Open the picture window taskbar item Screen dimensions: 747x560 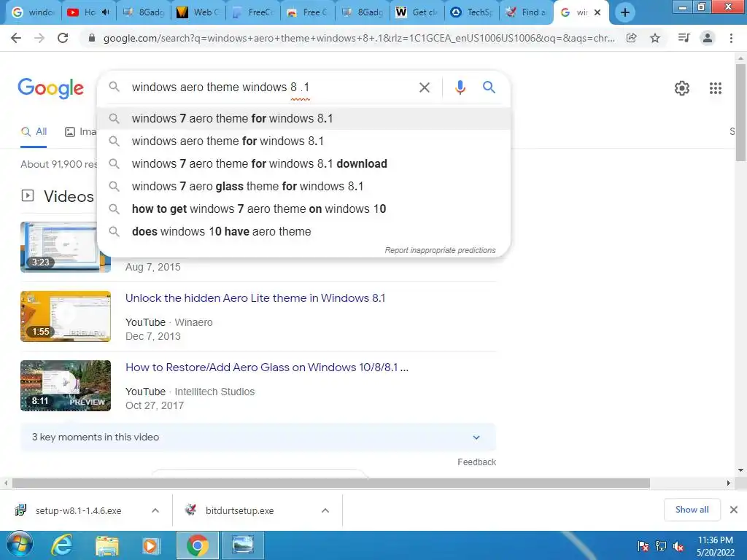[x=242, y=545]
